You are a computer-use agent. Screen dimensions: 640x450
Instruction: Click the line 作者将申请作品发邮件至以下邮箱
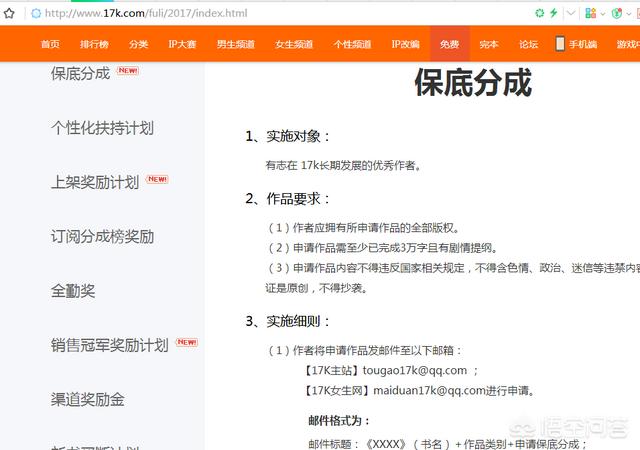[365, 350]
